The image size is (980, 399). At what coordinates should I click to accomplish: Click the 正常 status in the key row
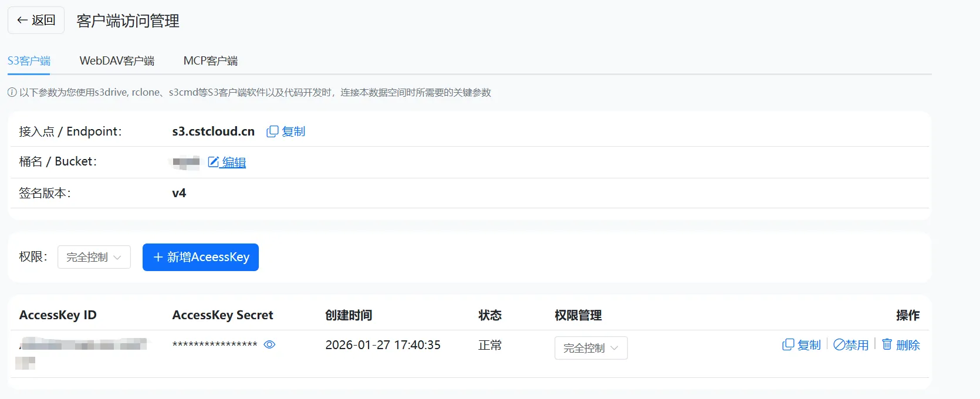pyautogui.click(x=489, y=345)
